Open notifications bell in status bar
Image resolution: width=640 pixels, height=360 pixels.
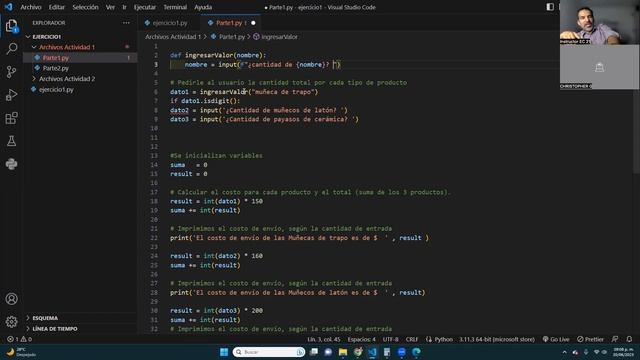point(629,339)
